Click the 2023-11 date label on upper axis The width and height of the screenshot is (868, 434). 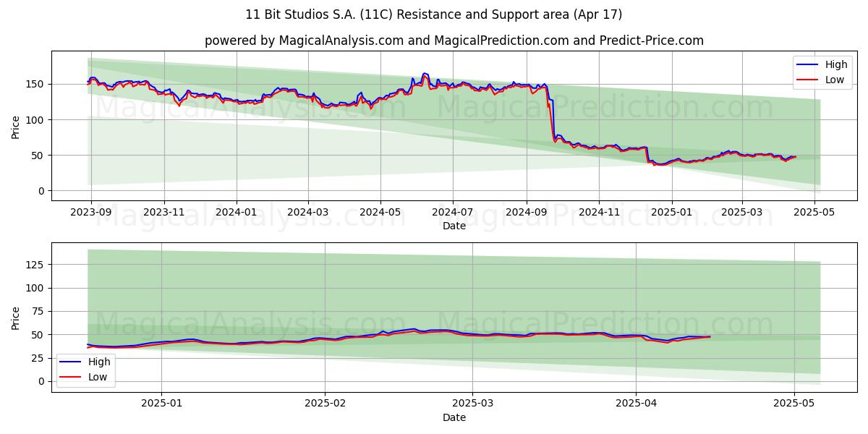(164, 214)
